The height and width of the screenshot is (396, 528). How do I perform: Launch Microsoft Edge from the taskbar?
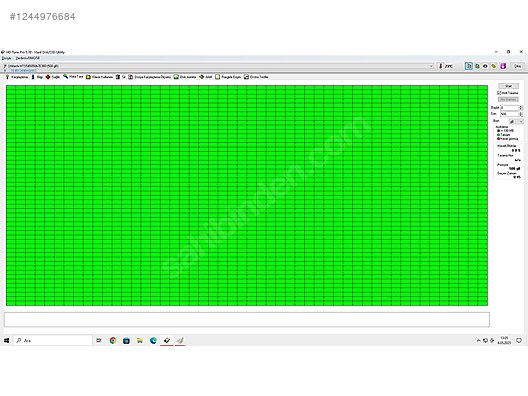153,340
